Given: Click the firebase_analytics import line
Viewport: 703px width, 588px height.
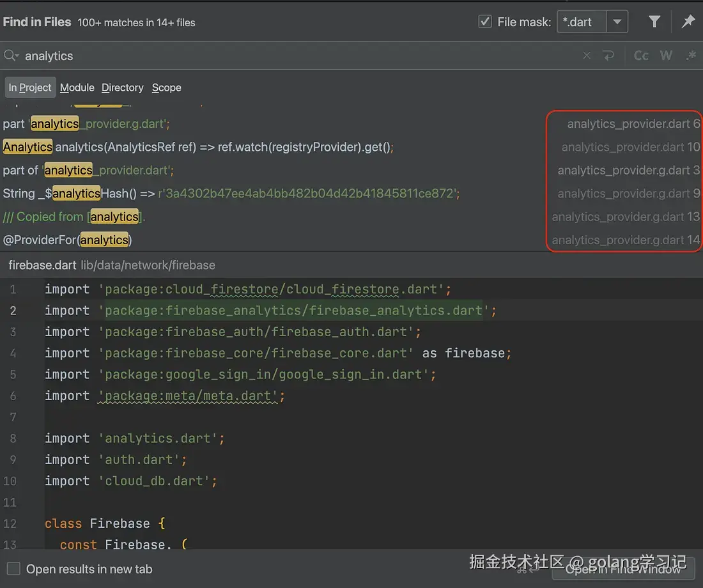Looking at the screenshot, I should 270,311.
